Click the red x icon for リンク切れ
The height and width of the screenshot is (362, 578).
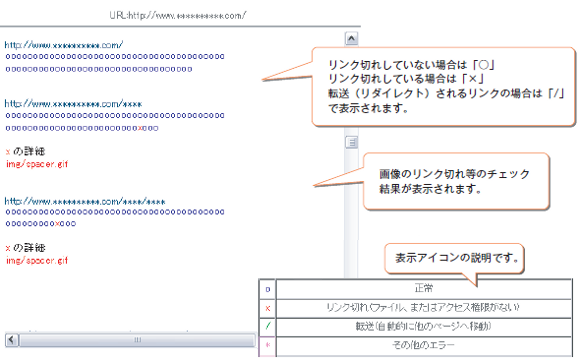(268, 308)
